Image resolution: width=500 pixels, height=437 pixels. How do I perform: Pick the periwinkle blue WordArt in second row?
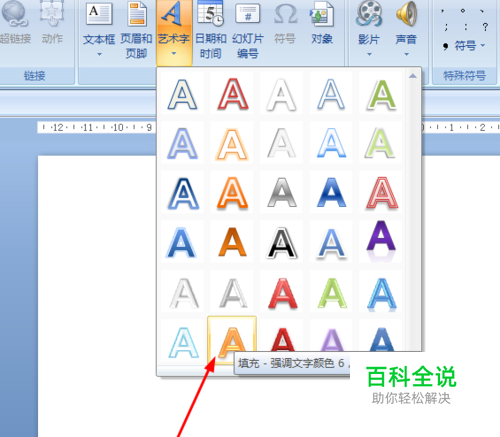(x=182, y=143)
